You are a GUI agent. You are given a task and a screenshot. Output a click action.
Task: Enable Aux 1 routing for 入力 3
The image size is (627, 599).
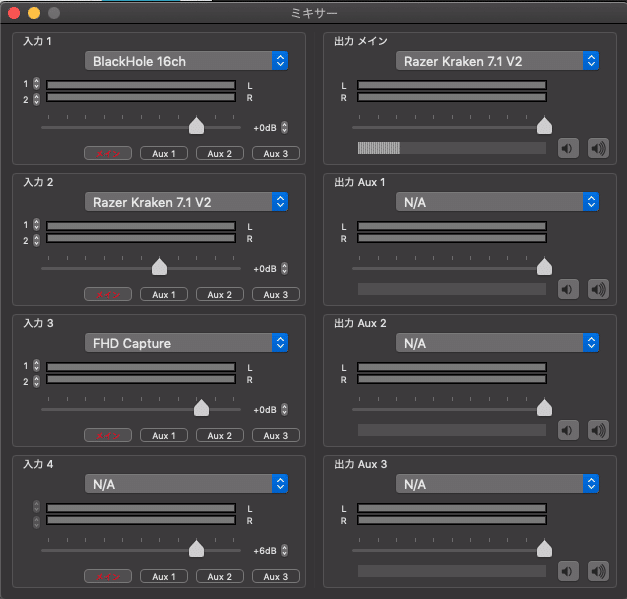(x=164, y=435)
